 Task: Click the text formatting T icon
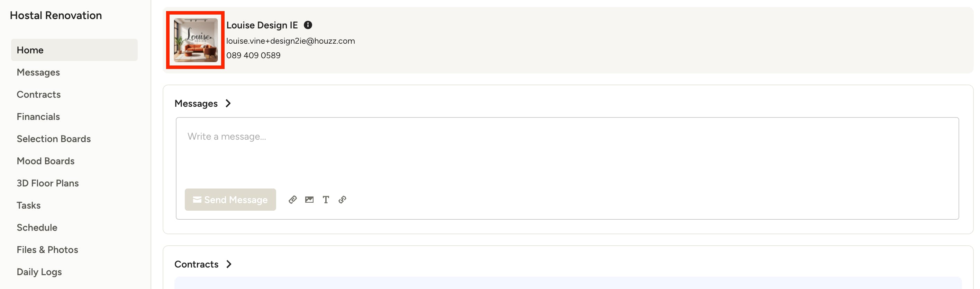coord(326,200)
